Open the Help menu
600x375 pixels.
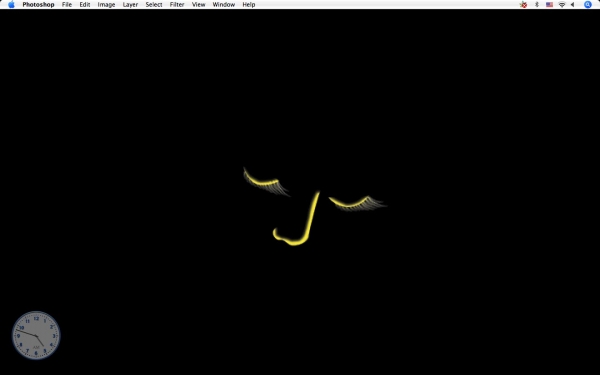[249, 5]
